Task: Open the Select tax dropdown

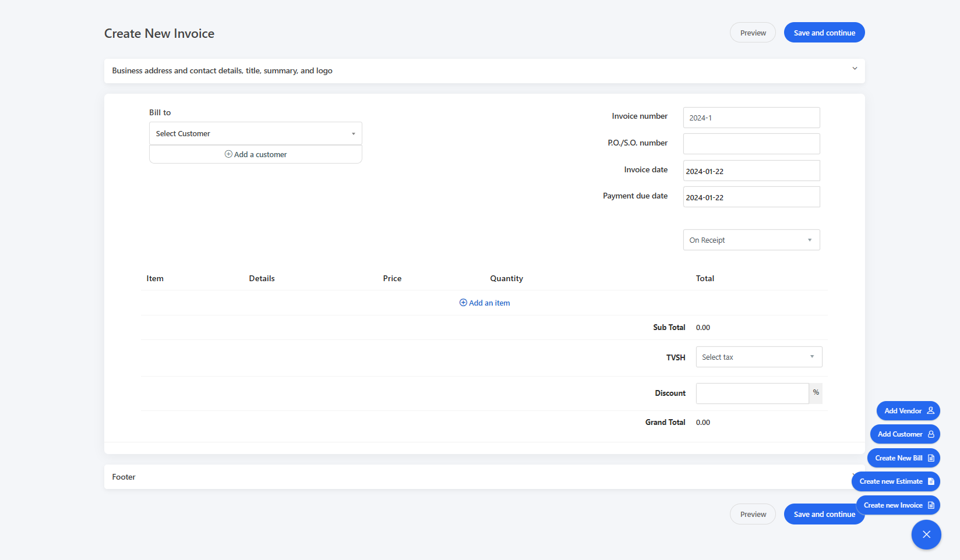Action: point(759,357)
